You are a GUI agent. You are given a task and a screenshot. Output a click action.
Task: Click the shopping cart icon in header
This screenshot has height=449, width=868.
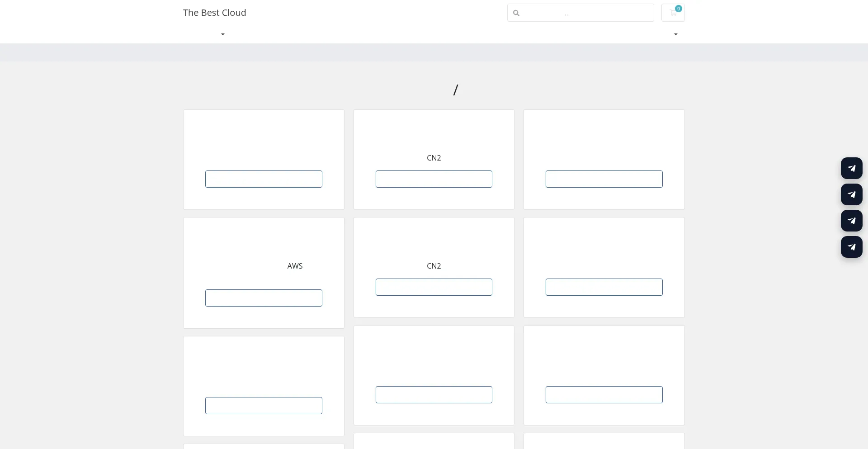[x=673, y=13]
